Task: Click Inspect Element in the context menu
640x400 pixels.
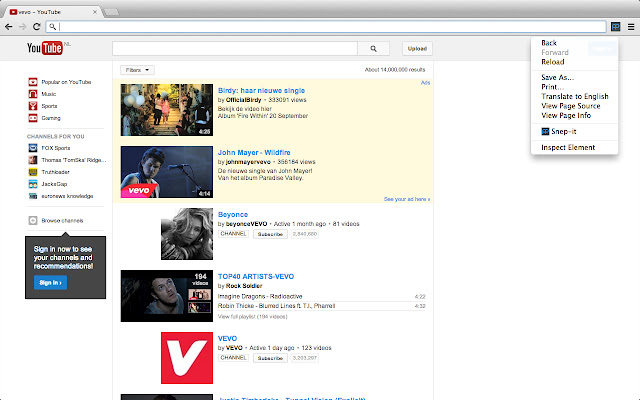Action: coord(567,148)
